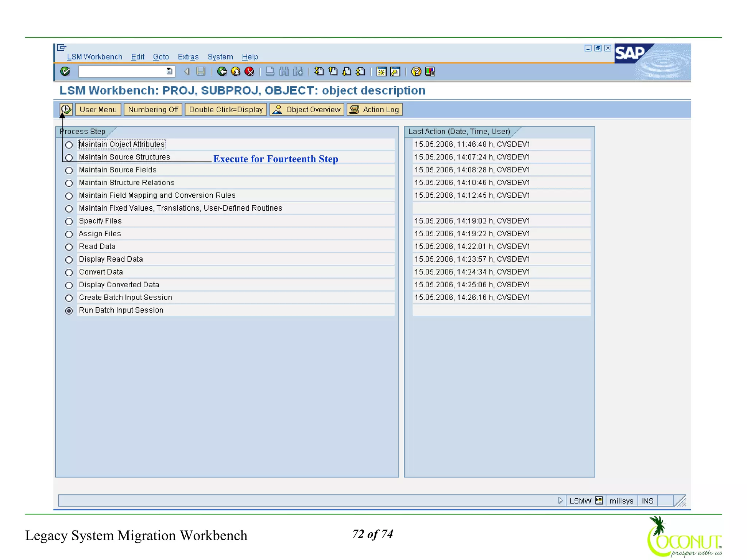This screenshot has height=560, width=747.
Task: Select Maintain Fixed Values radio button
Action: [69, 209]
